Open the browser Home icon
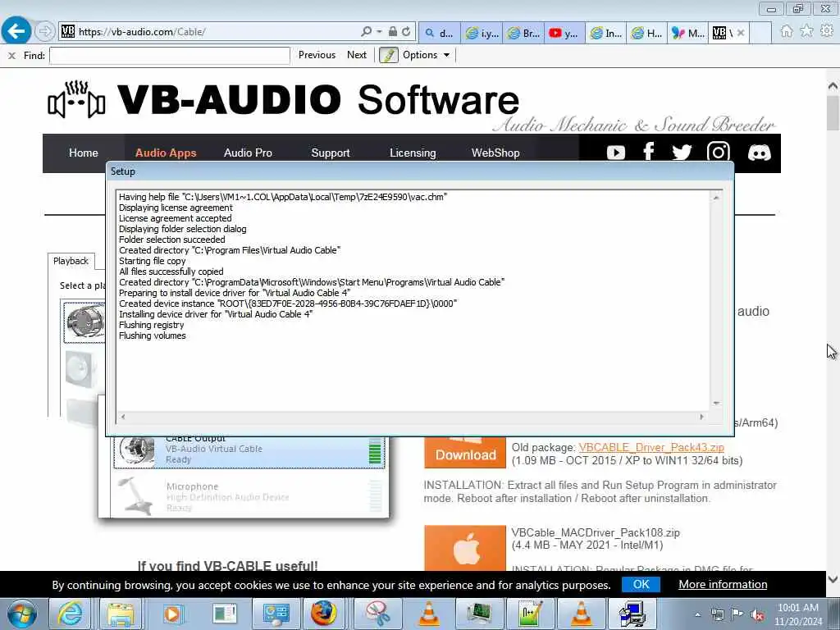 point(786,32)
